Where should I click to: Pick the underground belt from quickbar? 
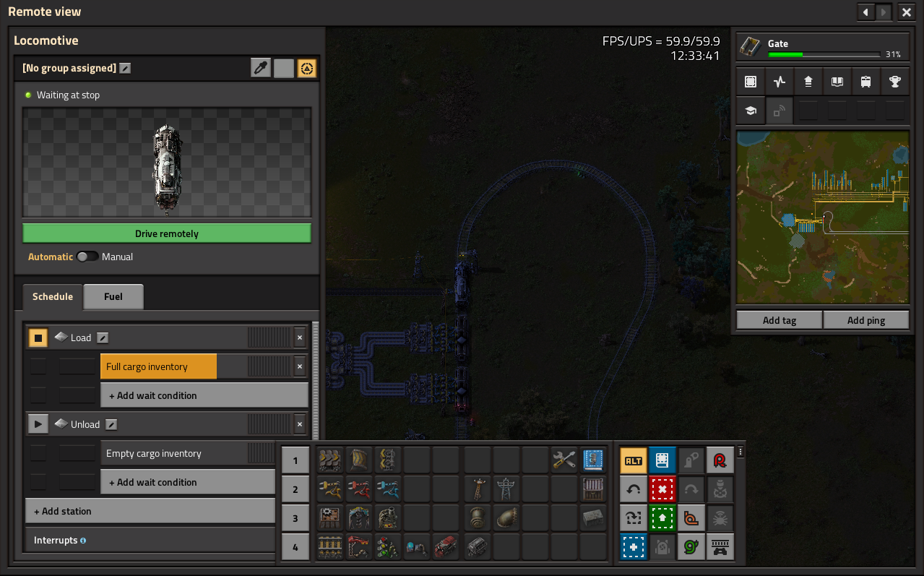click(x=359, y=460)
